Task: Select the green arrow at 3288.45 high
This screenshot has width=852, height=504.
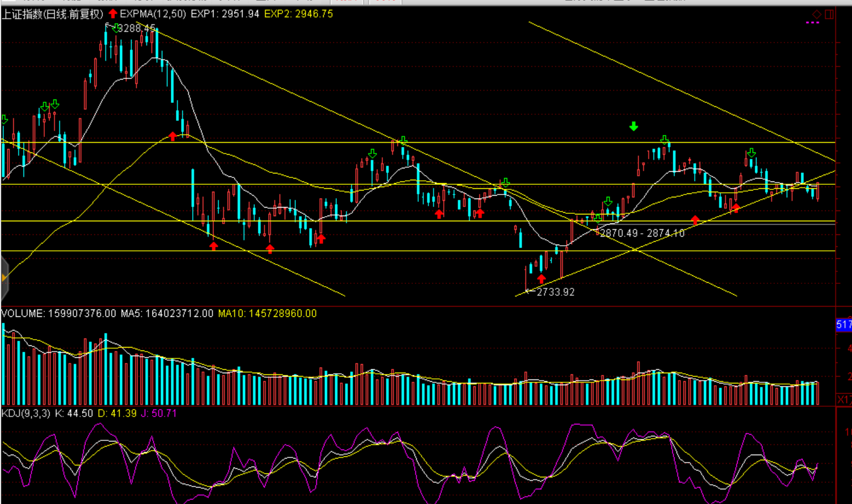Action: 116,28
